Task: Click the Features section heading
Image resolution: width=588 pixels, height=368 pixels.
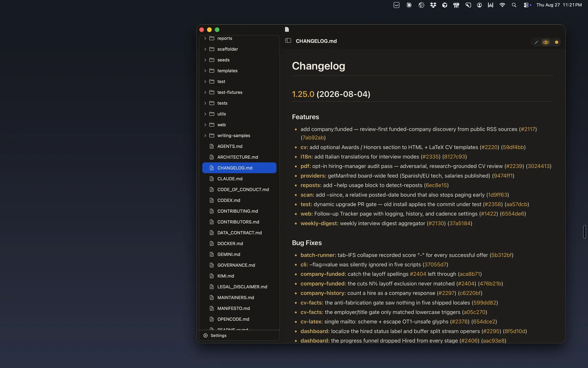Action: [305, 117]
